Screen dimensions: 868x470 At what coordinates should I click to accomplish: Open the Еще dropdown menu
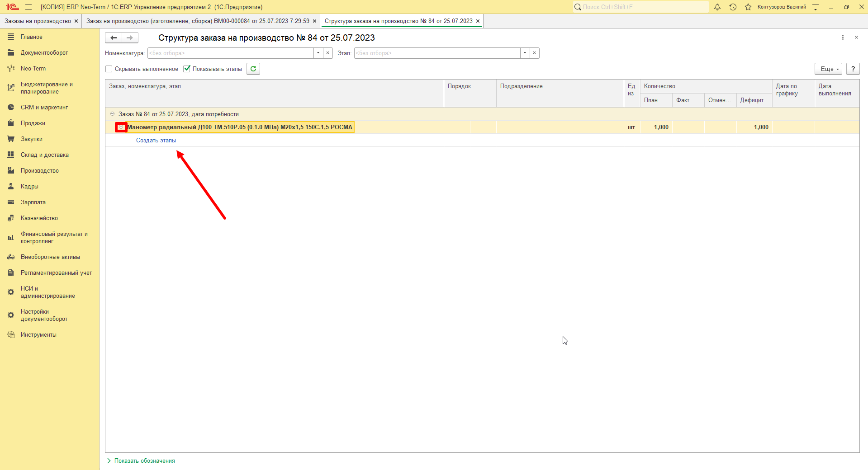click(829, 69)
